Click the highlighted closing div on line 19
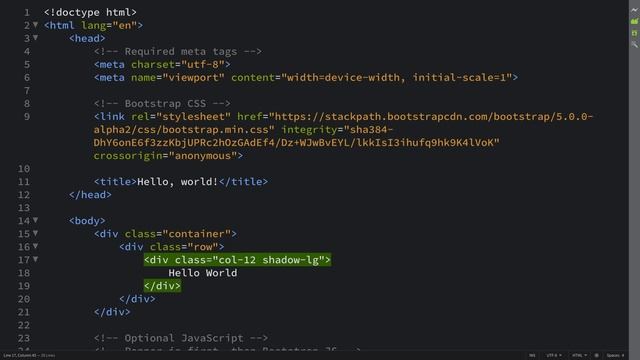Image resolution: width=640 pixels, height=360 pixels. (162, 286)
